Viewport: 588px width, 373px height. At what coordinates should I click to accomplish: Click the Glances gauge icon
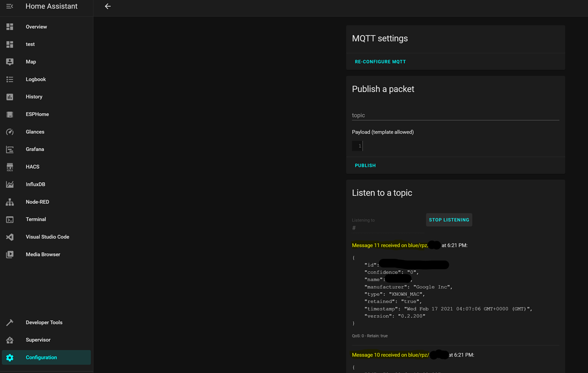(x=10, y=132)
